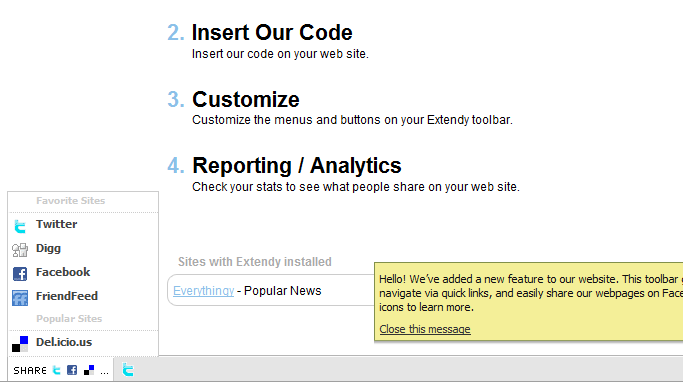Expand more share options via the ellipsis
Image resolution: width=683 pixels, height=383 pixels.
click(105, 372)
